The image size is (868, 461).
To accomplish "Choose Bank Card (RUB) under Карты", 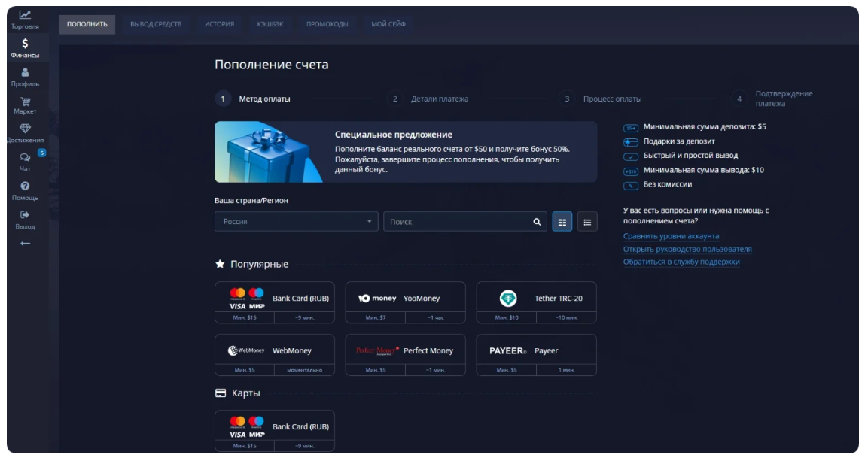I will [275, 431].
